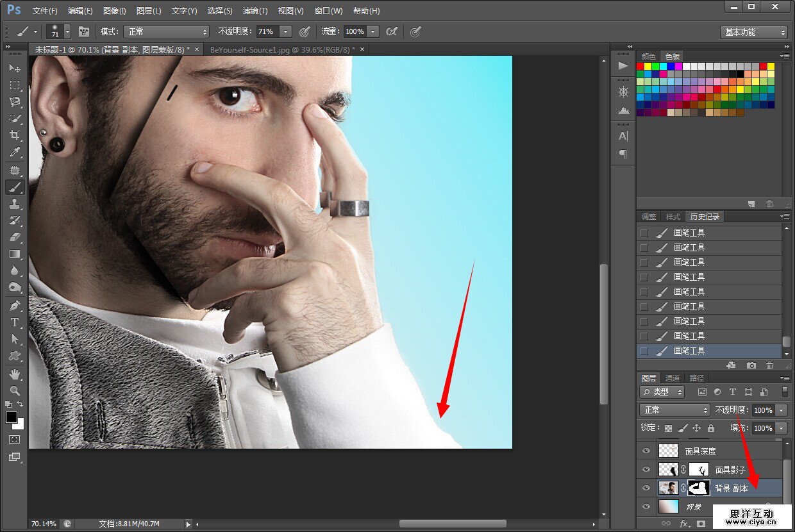Screen dimensions: 795x532
Task: Select the 背景 副本 layer mask thumbnail
Action: [x=699, y=488]
